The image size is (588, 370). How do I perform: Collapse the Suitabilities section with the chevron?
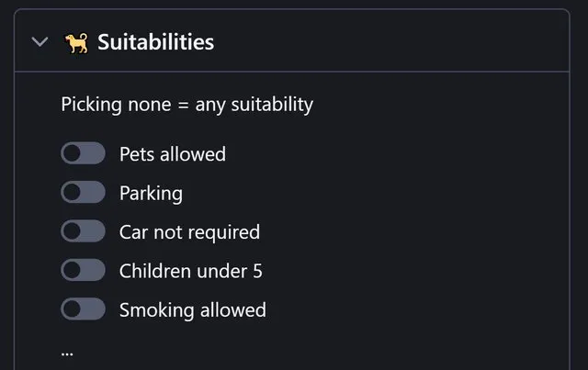click(40, 41)
